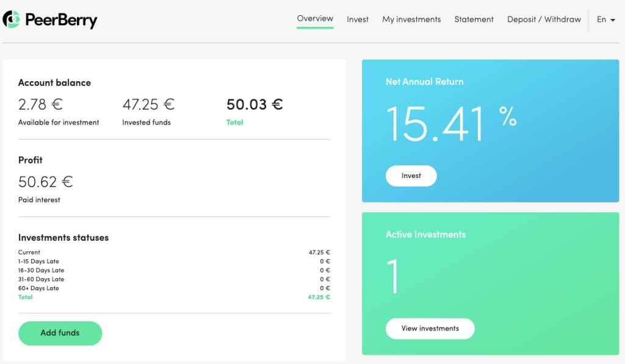The width and height of the screenshot is (625, 364).
Task: Click the PeerBerry logo icon
Action: coord(10,19)
